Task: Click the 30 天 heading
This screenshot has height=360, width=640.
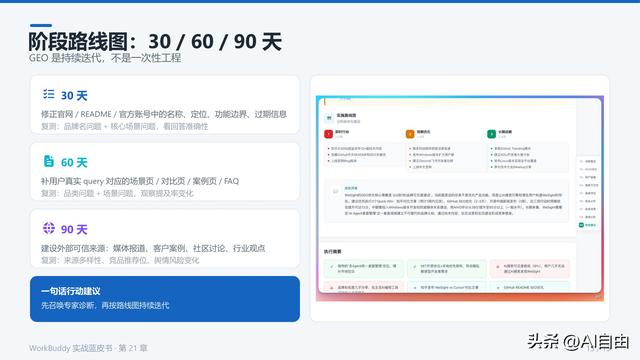Action: point(74,96)
